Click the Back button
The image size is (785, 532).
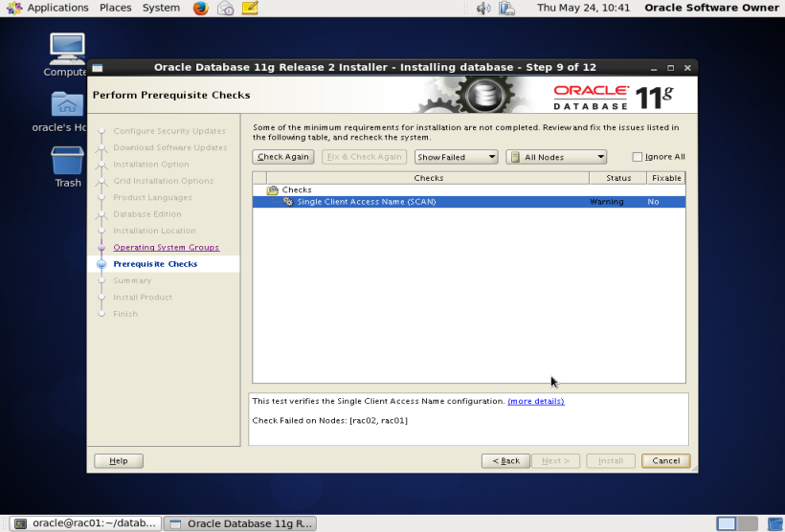pos(505,460)
